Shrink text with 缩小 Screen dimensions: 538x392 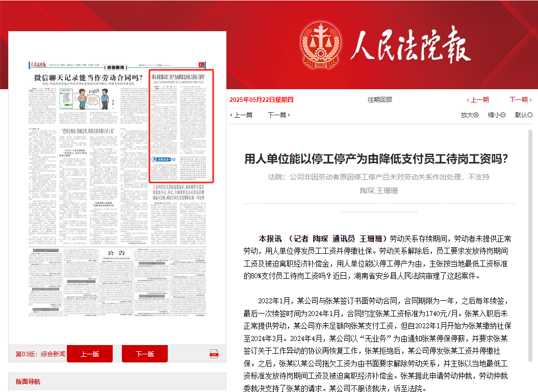click(x=497, y=115)
